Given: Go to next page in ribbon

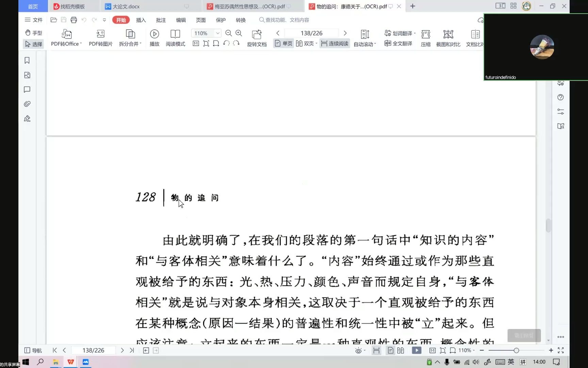Looking at the screenshot, I should coord(345,33).
